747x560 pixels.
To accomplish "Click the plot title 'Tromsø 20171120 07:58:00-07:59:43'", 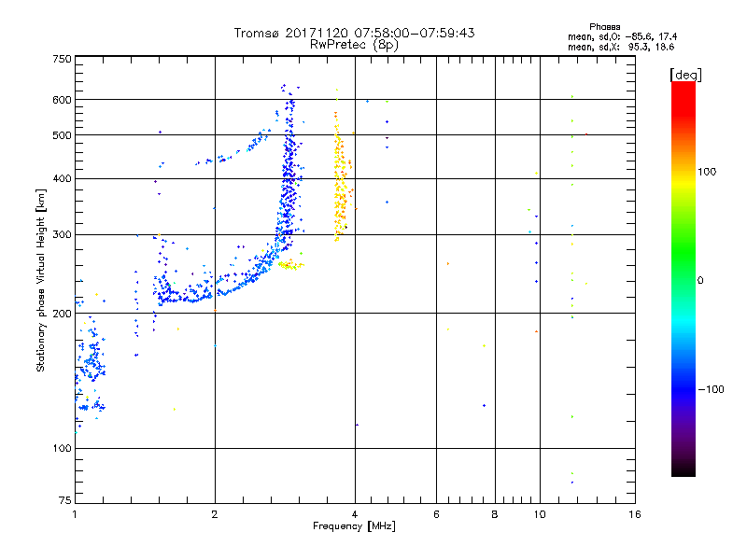I will coord(354,33).
